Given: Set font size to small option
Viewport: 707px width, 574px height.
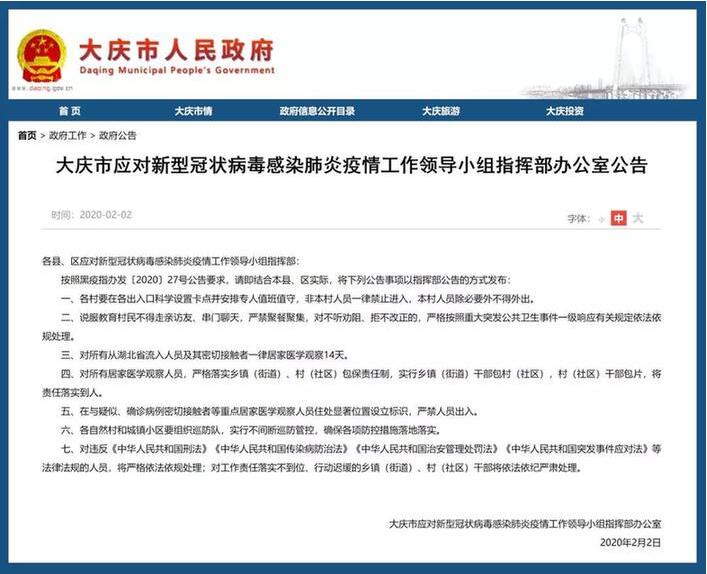Looking at the screenshot, I should (x=601, y=217).
